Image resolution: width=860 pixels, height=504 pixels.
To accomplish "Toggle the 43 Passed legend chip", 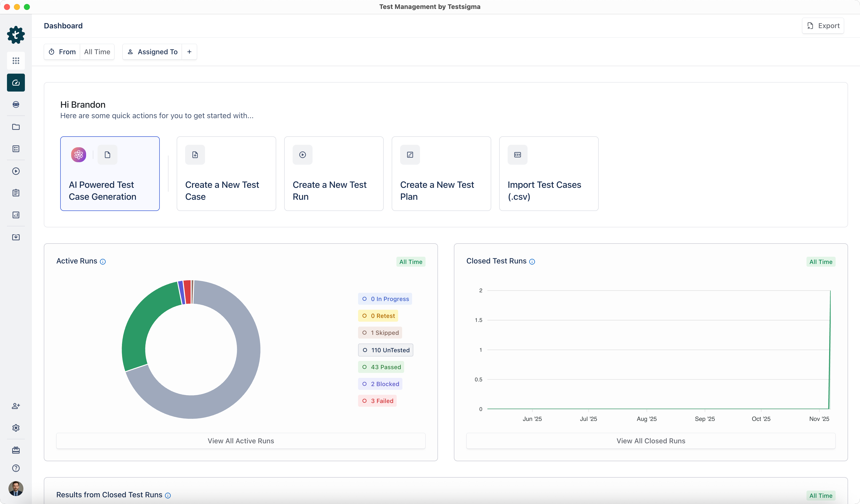I will 381,367.
